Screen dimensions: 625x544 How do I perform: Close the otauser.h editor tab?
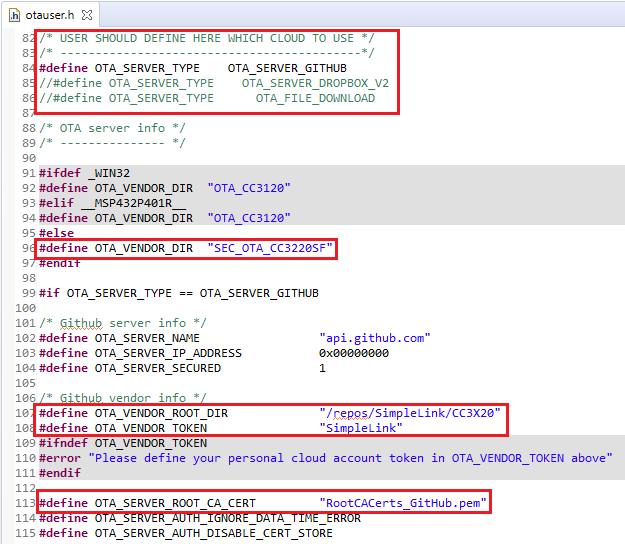tap(89, 16)
